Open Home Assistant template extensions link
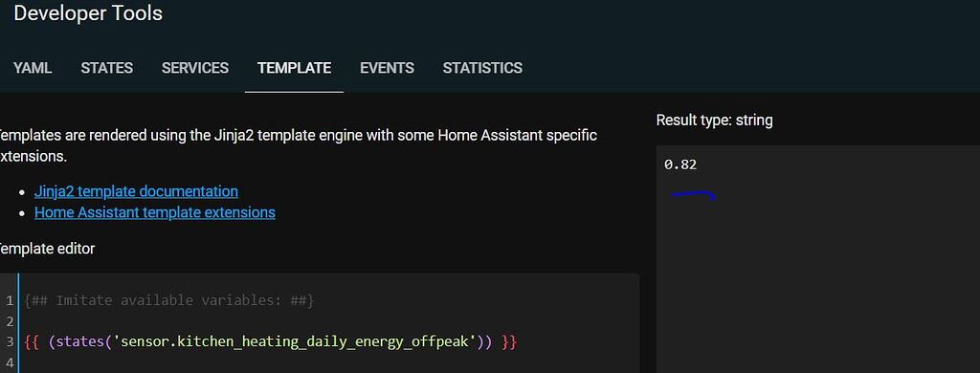980x373 pixels. (155, 212)
